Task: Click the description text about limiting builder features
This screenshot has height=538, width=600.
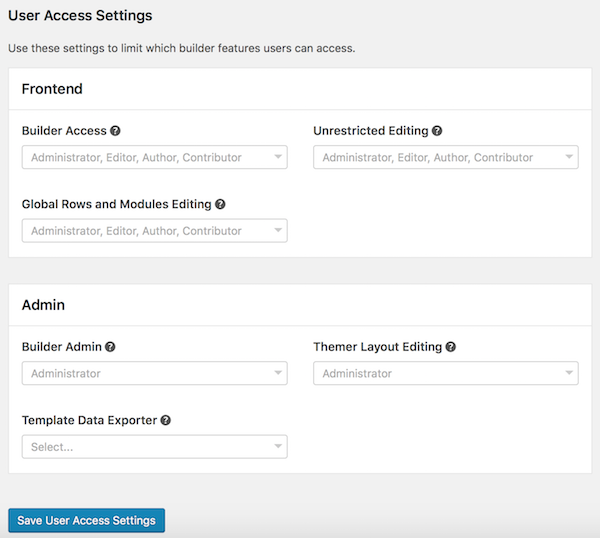Action: pos(182,48)
